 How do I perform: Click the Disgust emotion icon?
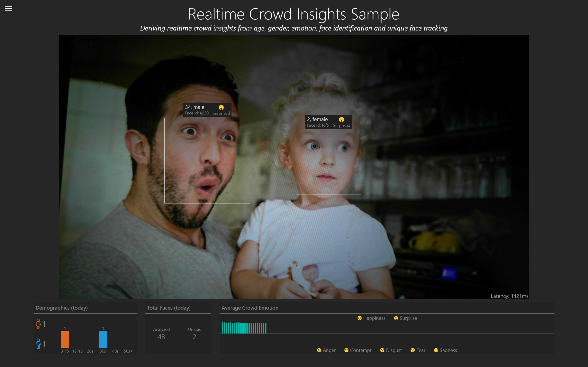click(382, 350)
